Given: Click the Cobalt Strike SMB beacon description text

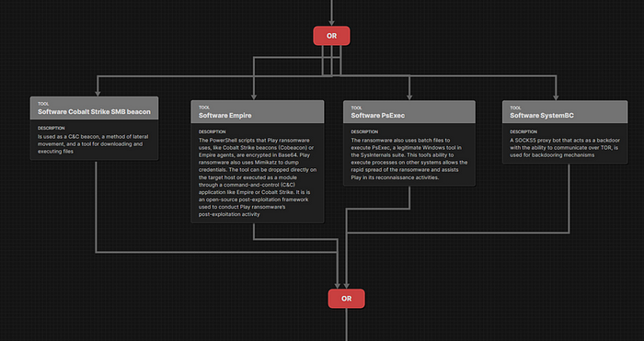Looking at the screenshot, I should click(93, 144).
